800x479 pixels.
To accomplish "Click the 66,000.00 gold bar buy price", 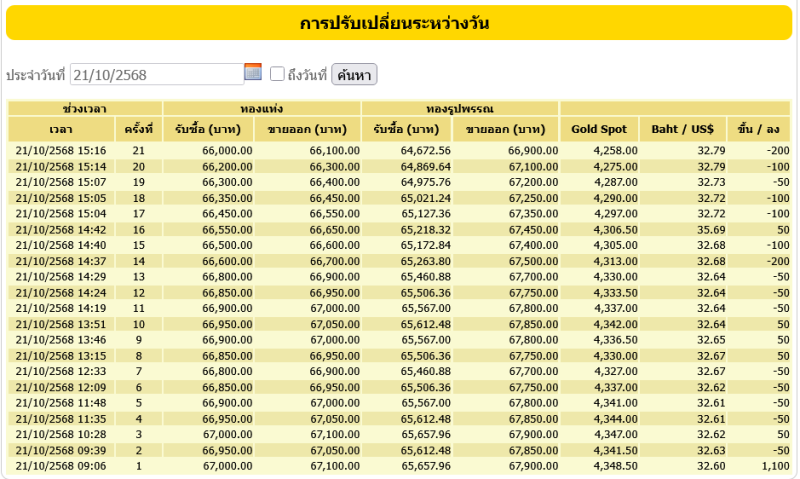I will coord(226,150).
